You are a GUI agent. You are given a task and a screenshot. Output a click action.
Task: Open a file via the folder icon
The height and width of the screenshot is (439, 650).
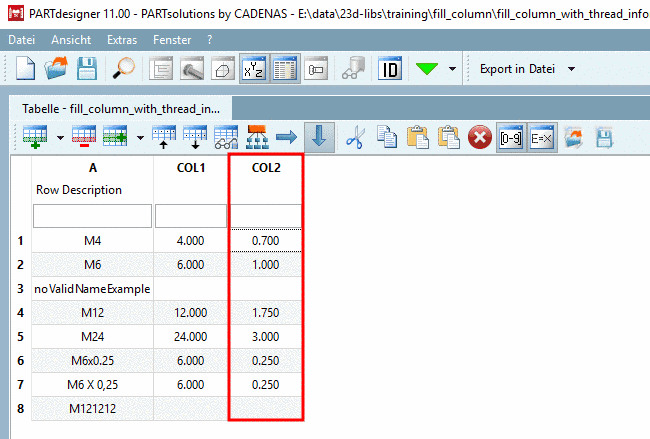point(56,68)
